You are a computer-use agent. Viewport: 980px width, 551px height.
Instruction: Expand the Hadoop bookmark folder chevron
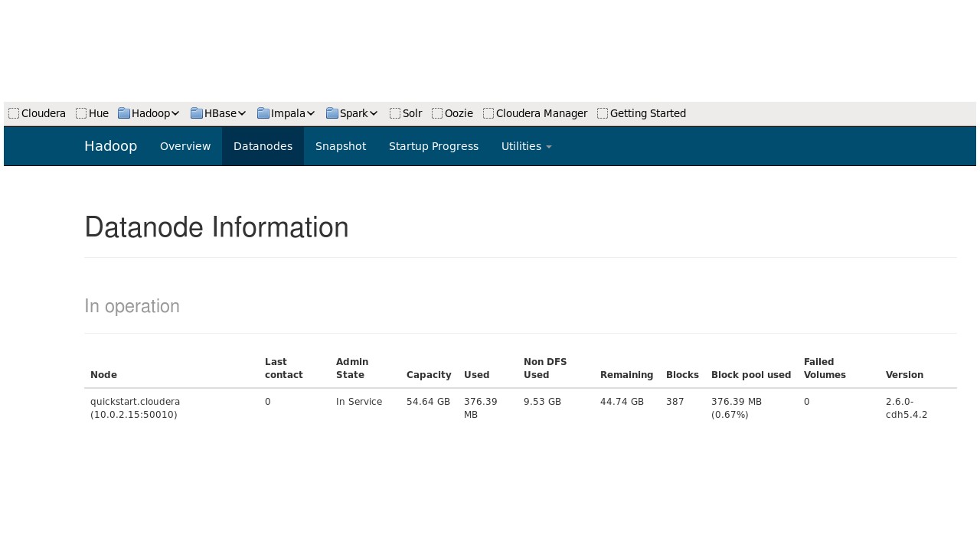click(175, 114)
